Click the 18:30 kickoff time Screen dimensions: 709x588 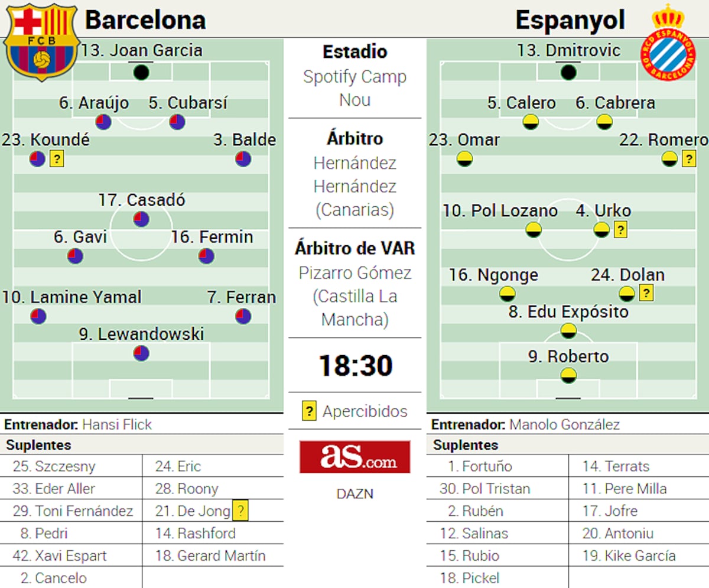356,365
